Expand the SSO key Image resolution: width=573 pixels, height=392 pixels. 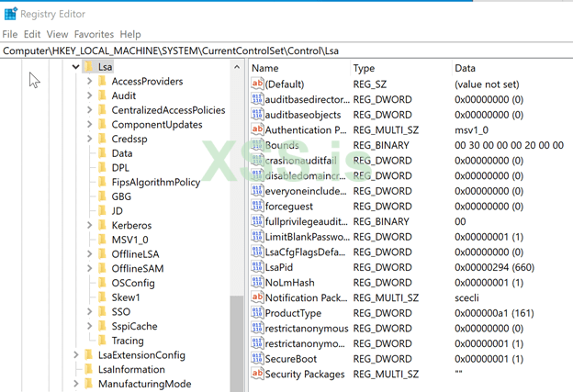90,311
